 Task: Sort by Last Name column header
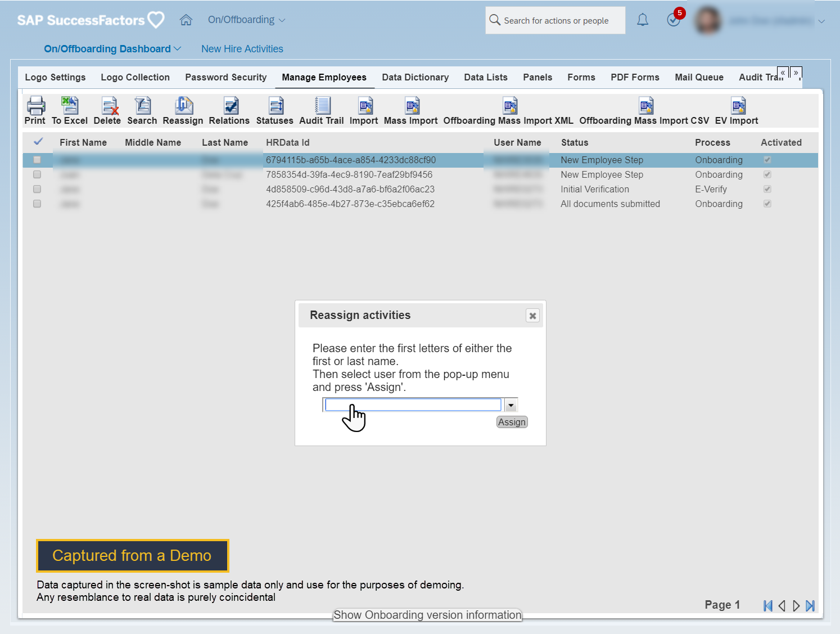click(225, 142)
